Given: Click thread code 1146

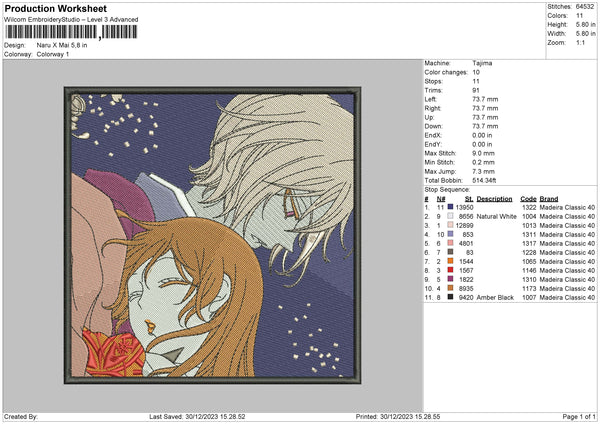Looking at the screenshot, I should (x=529, y=271).
